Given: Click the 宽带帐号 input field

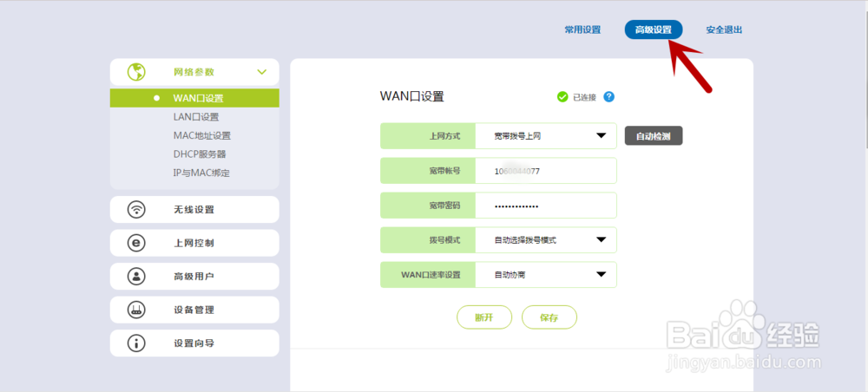Looking at the screenshot, I should pos(546,171).
